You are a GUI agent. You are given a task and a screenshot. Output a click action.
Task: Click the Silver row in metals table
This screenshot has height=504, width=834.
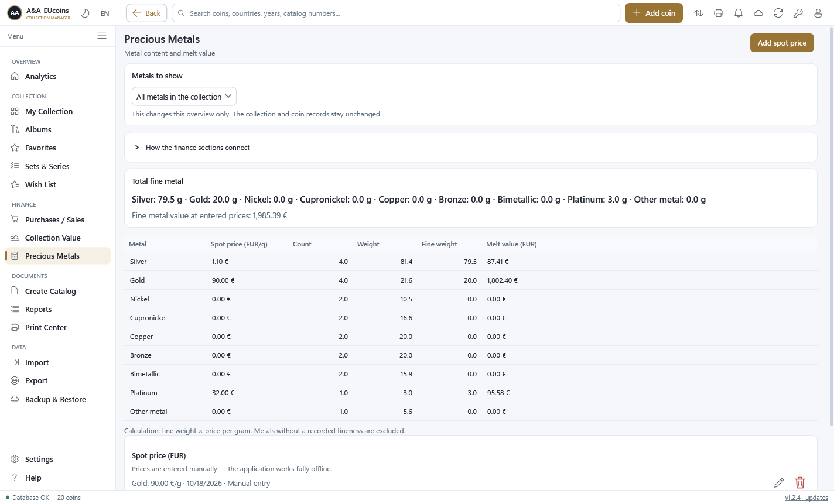471,262
